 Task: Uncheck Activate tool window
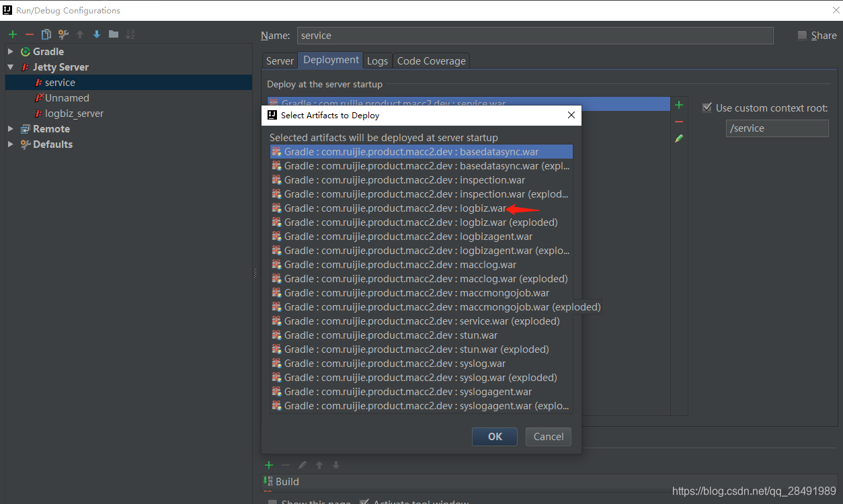(364, 501)
